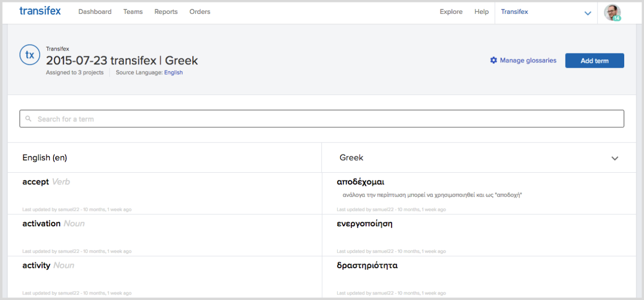The height and width of the screenshot is (300, 644).
Task: Go to the Teams menu item
Action: (x=133, y=12)
